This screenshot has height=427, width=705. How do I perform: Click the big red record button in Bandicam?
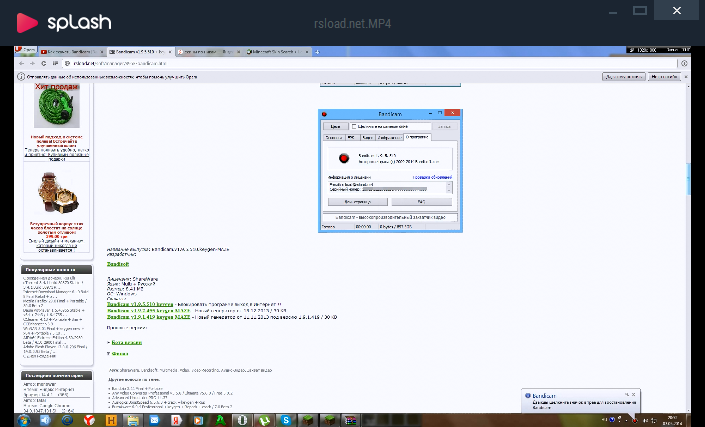pos(344,158)
